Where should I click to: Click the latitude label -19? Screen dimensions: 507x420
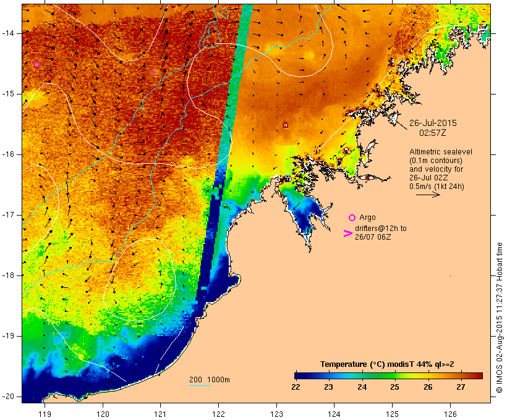7,336
